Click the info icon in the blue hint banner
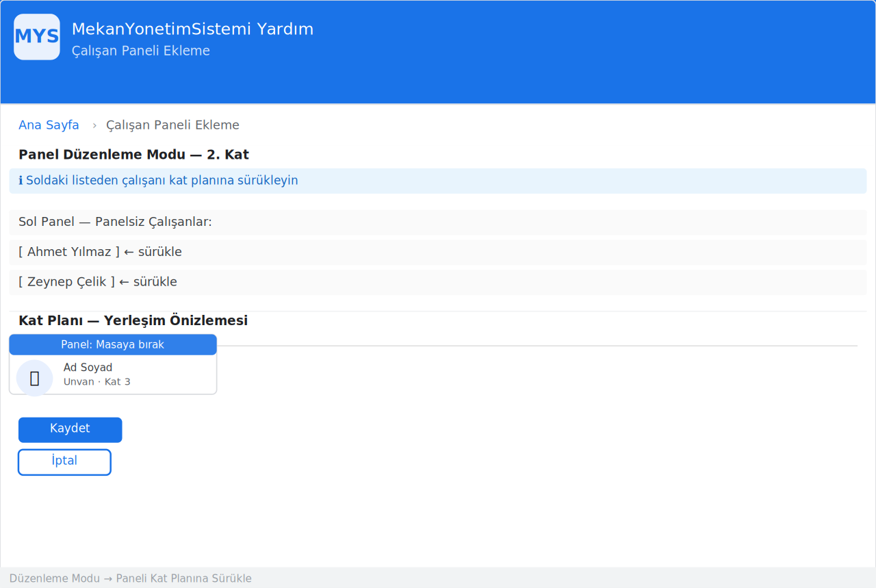The height and width of the screenshot is (588, 876). coord(21,181)
